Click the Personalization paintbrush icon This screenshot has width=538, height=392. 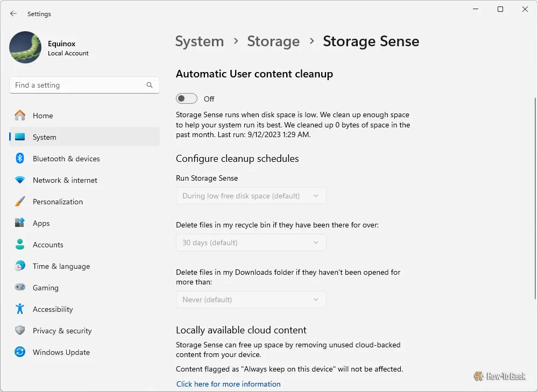tap(20, 201)
